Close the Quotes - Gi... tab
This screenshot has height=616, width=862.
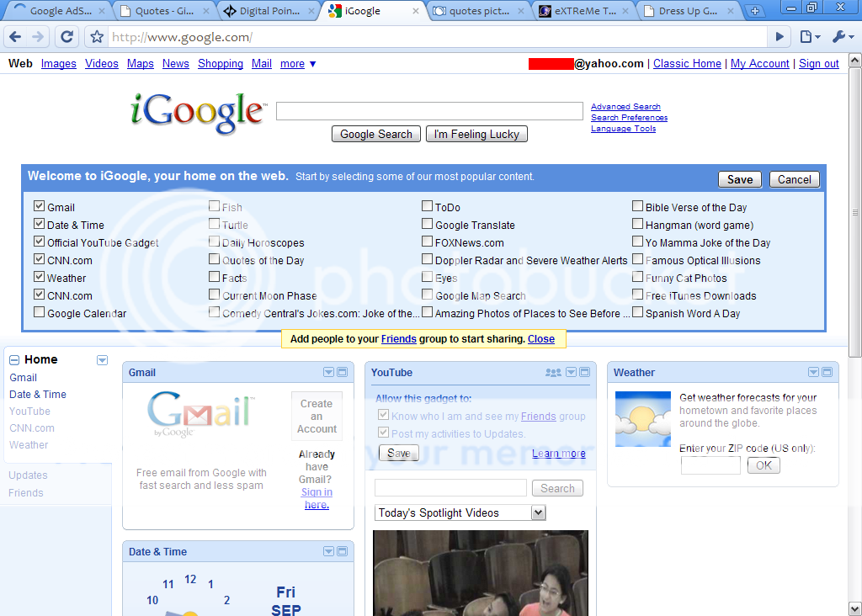(x=206, y=11)
